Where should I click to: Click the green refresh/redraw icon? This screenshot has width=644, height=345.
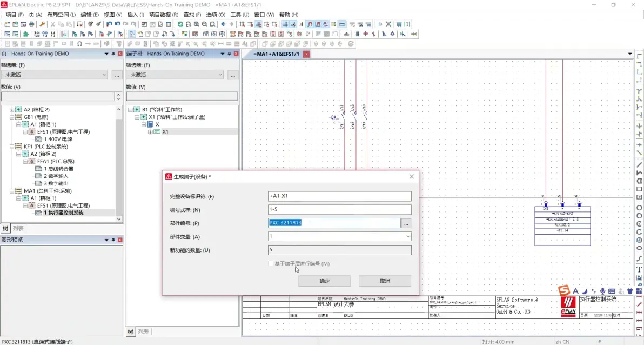point(180,24)
